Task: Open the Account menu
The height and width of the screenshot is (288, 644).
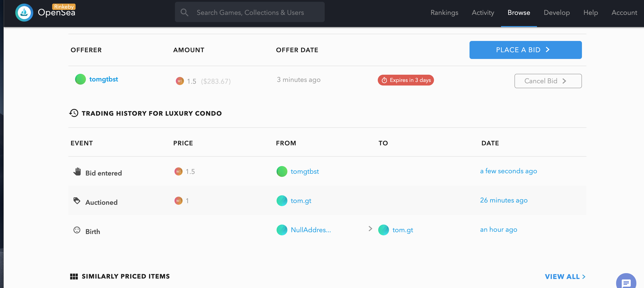Action: pyautogui.click(x=624, y=13)
